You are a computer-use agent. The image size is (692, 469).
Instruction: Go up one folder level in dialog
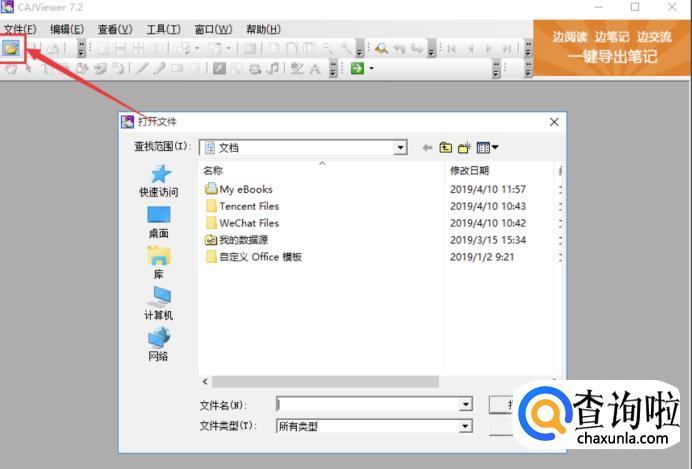point(446,147)
